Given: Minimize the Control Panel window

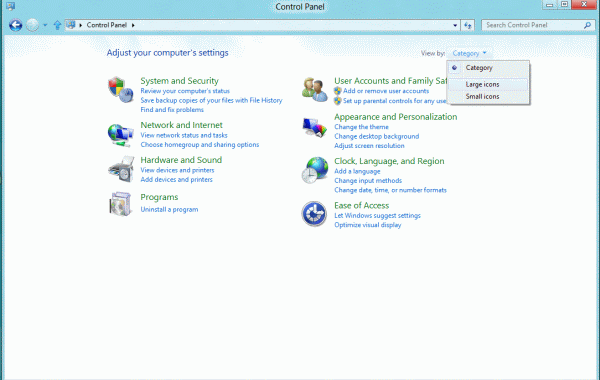Looking at the screenshot, I should (x=549, y=5).
